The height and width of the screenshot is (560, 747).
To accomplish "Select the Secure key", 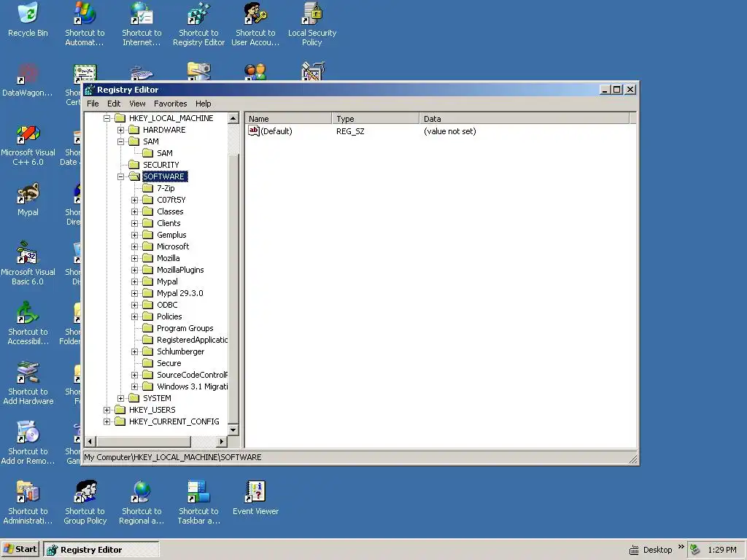I will (x=169, y=363).
